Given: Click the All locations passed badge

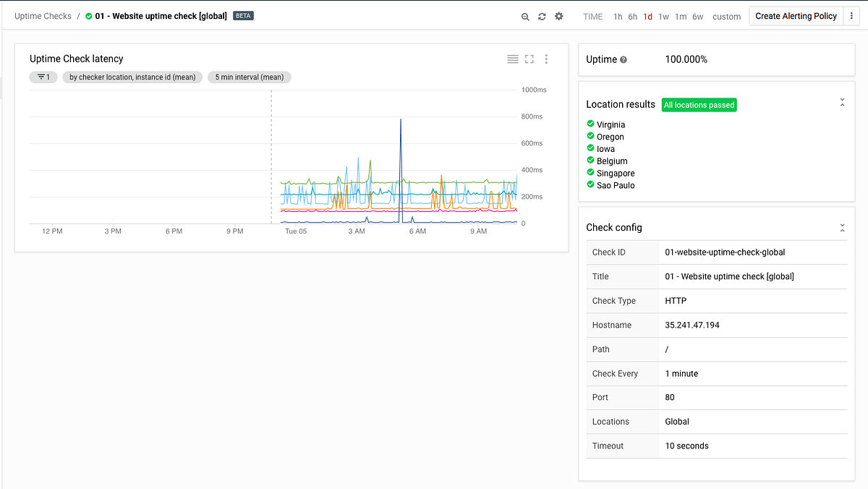Looking at the screenshot, I should point(699,104).
